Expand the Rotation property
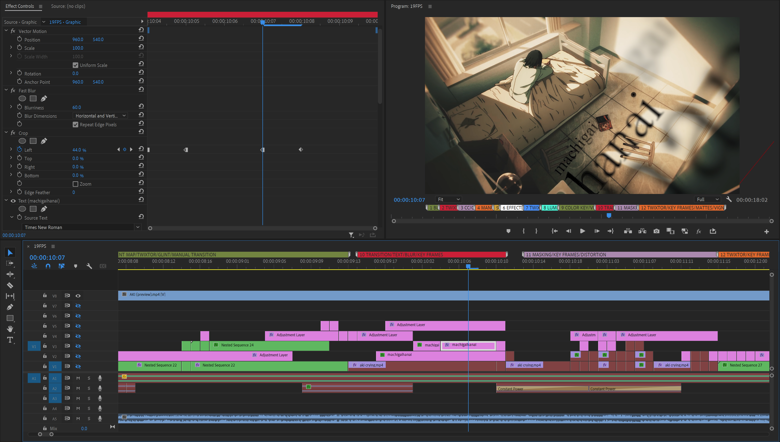 point(11,73)
